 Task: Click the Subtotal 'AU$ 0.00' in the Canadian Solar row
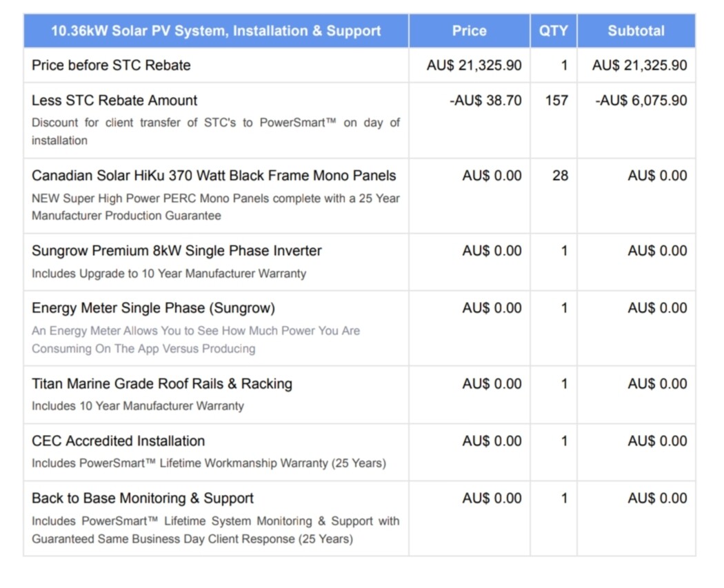657,175
